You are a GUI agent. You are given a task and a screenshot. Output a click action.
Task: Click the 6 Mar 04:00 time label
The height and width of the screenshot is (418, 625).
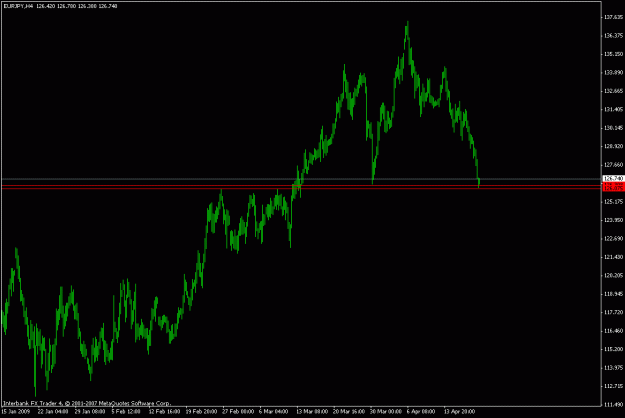click(273, 412)
